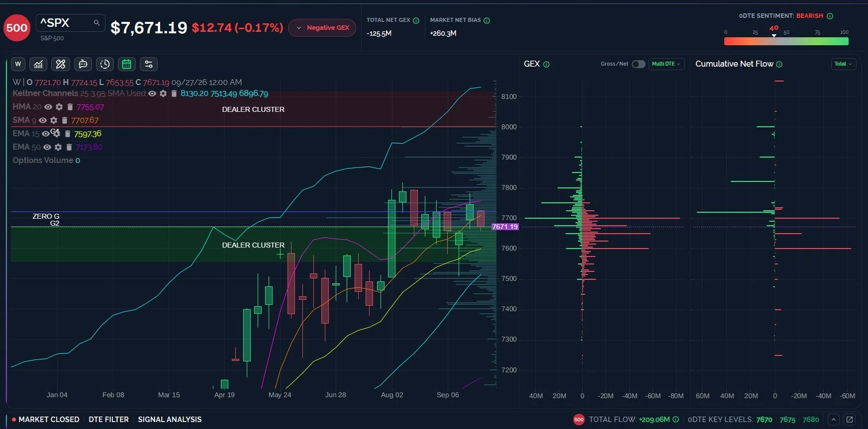Screen dimensions: 868x429
Task: Open the chart settings sliders icon
Action: [149, 64]
